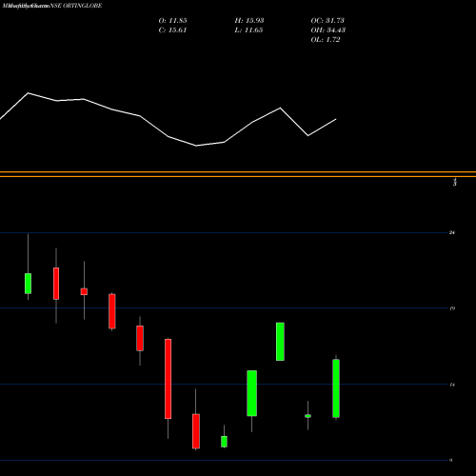The image size is (476, 476).
Task: Click the '24' price axis label
Action: pyautogui.click(x=452, y=232)
